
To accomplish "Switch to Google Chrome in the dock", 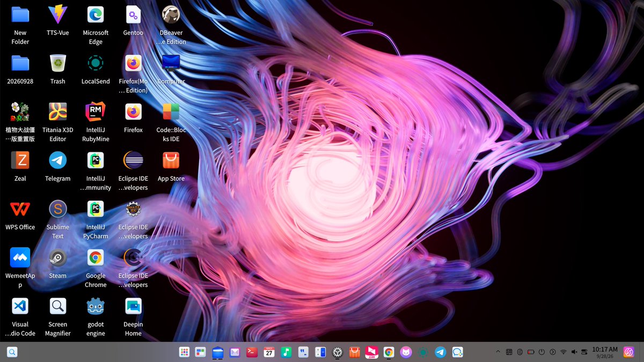I will 389,352.
